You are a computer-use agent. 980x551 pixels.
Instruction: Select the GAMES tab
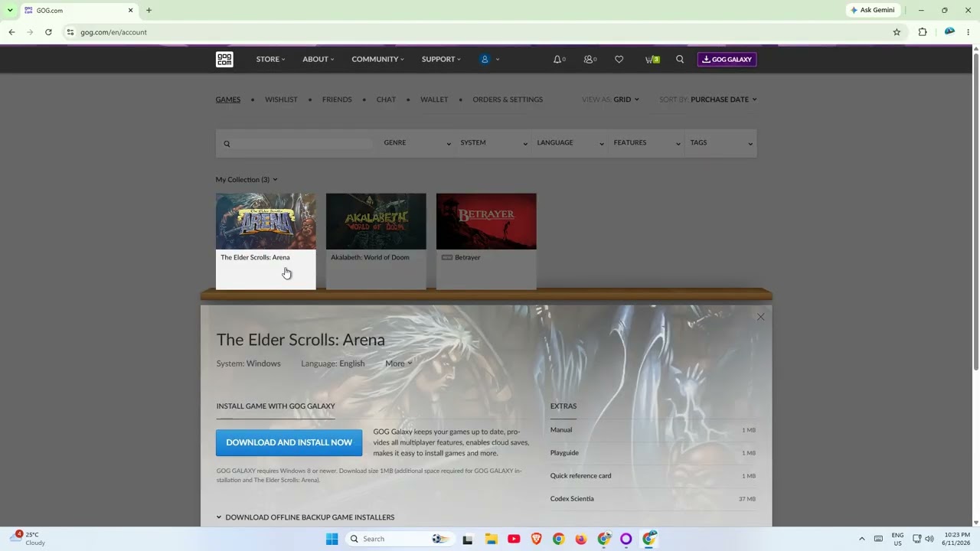point(228,99)
